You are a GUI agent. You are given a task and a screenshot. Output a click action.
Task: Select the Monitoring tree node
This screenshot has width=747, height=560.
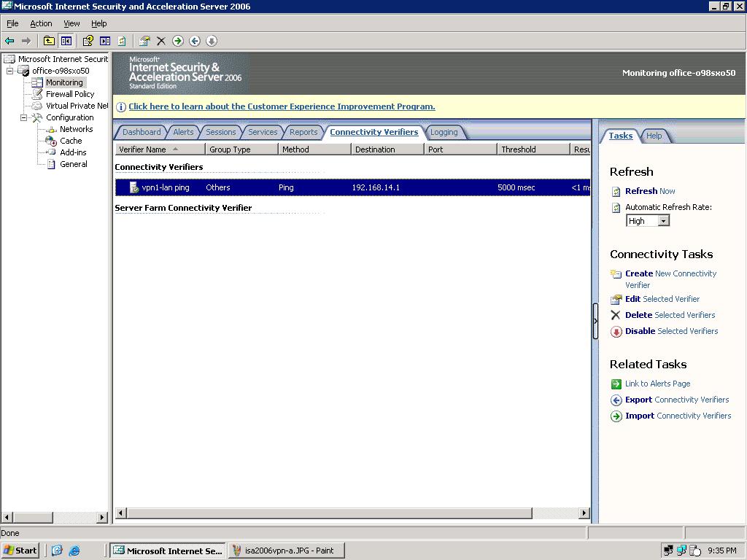[x=64, y=83]
